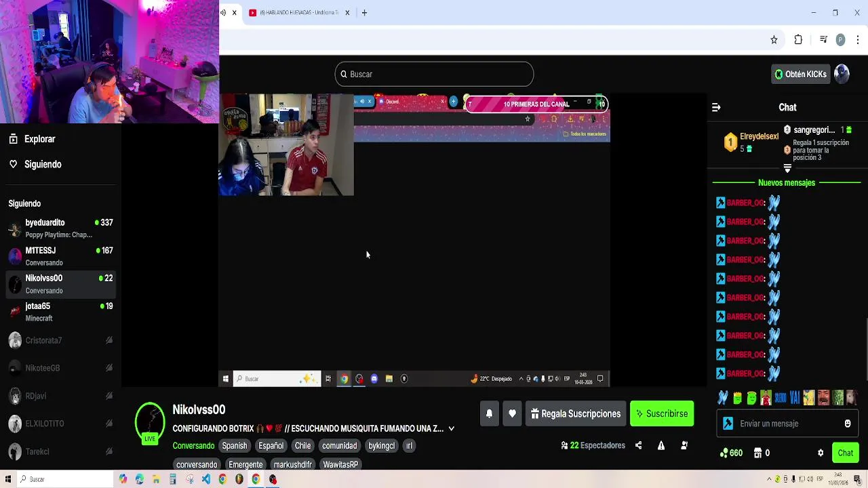
Task: Open offline channel Cristorata7
Action: (60, 340)
